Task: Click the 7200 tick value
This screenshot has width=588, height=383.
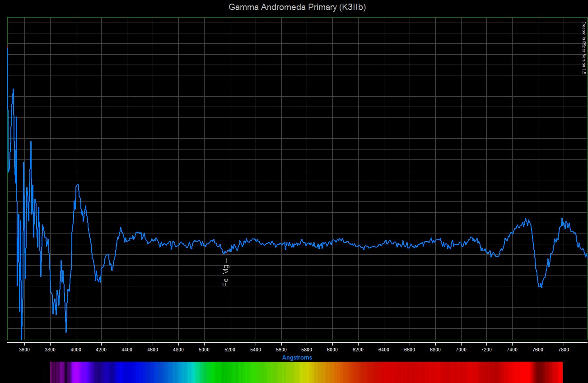Action: point(487,349)
